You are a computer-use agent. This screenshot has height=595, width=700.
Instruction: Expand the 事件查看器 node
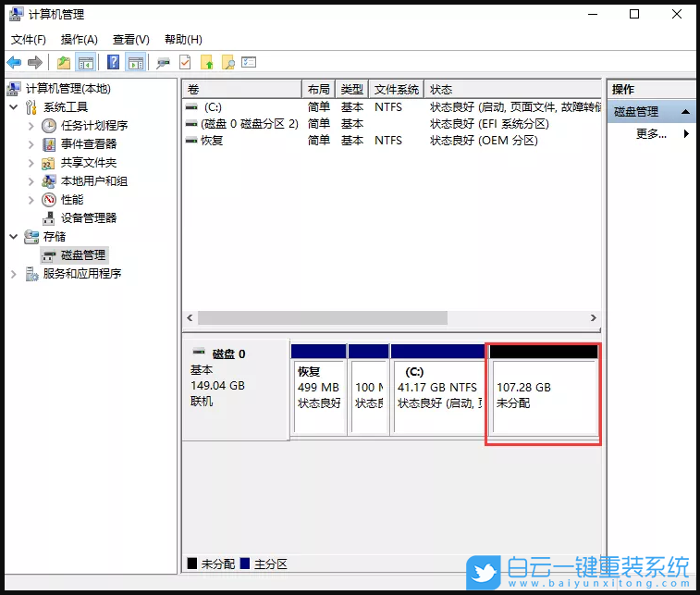point(31,144)
